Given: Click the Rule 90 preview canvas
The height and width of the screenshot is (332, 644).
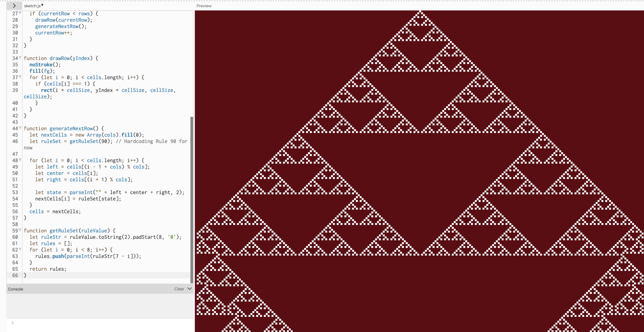Looking at the screenshot, I should pos(419,171).
